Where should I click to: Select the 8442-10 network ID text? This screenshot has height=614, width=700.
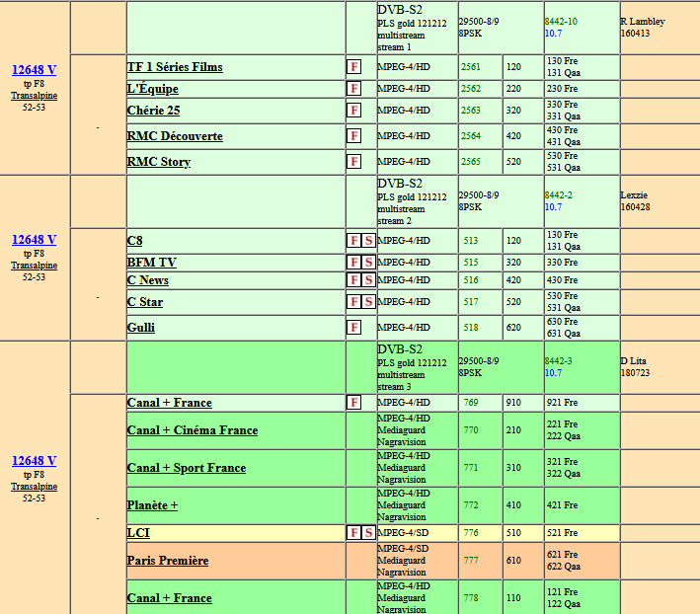pyautogui.click(x=561, y=22)
